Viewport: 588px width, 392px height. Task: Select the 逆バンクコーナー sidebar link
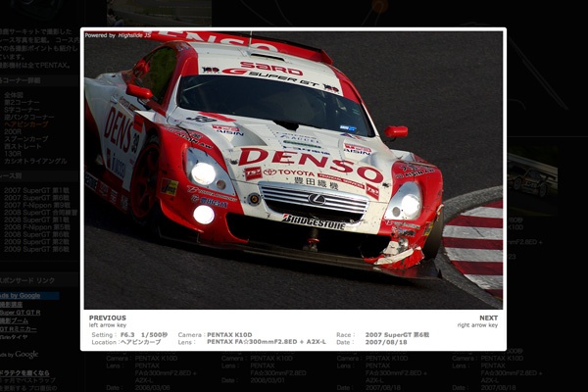pos(27,118)
